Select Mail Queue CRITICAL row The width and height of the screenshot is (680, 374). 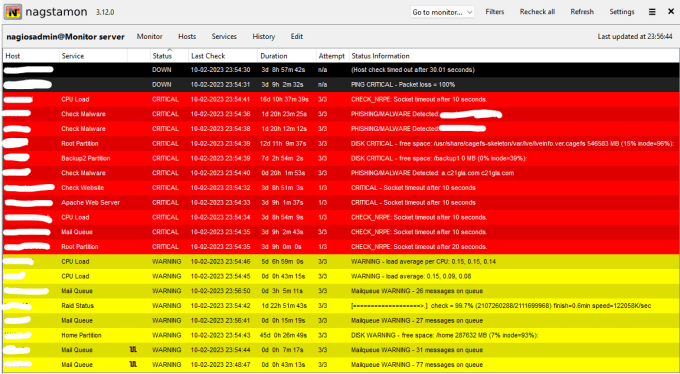tap(341, 232)
